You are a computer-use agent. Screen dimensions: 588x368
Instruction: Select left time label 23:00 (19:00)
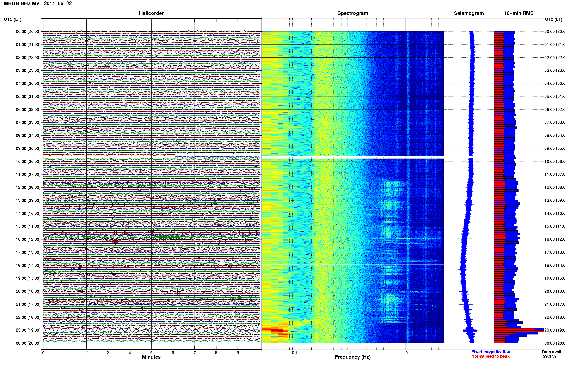28,330
